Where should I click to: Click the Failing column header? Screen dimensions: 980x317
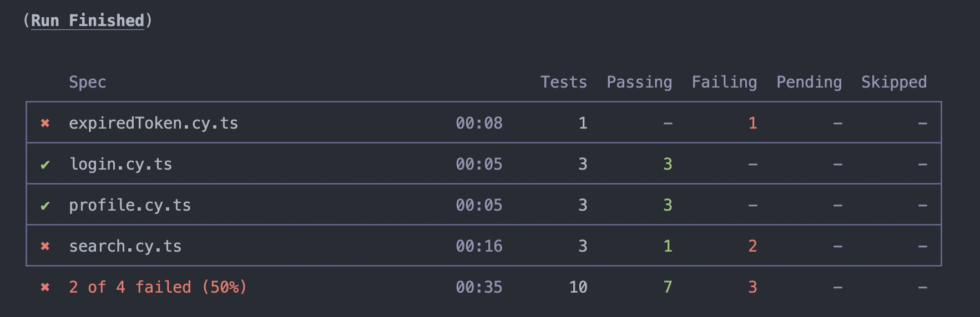724,83
